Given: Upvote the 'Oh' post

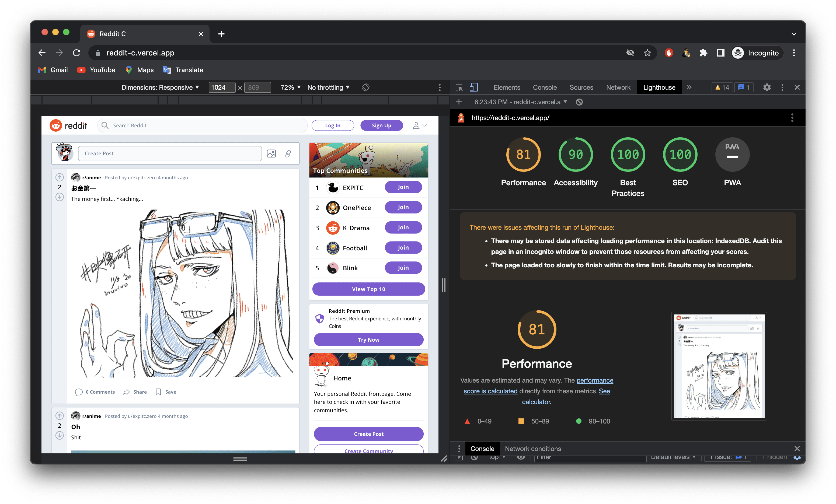Looking at the screenshot, I should pos(59,416).
